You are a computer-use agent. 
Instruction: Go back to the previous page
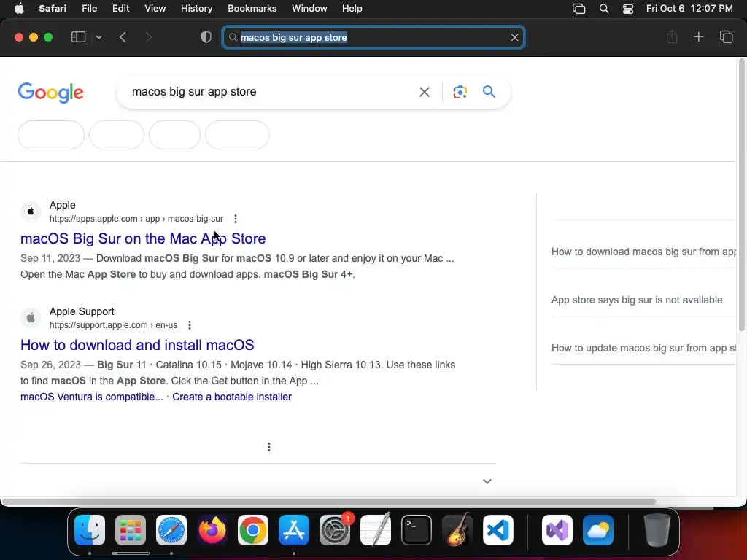click(123, 37)
